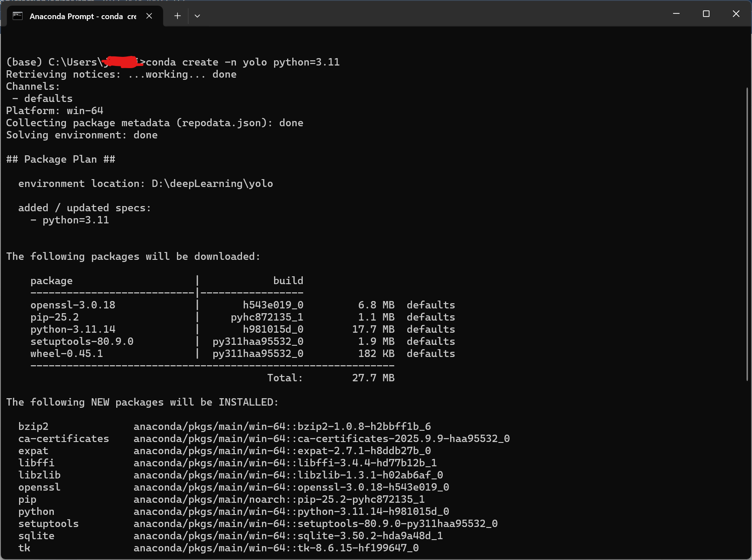Image resolution: width=752 pixels, height=560 pixels.
Task: Click the '17.7 MB' size value
Action: pyautogui.click(x=373, y=329)
